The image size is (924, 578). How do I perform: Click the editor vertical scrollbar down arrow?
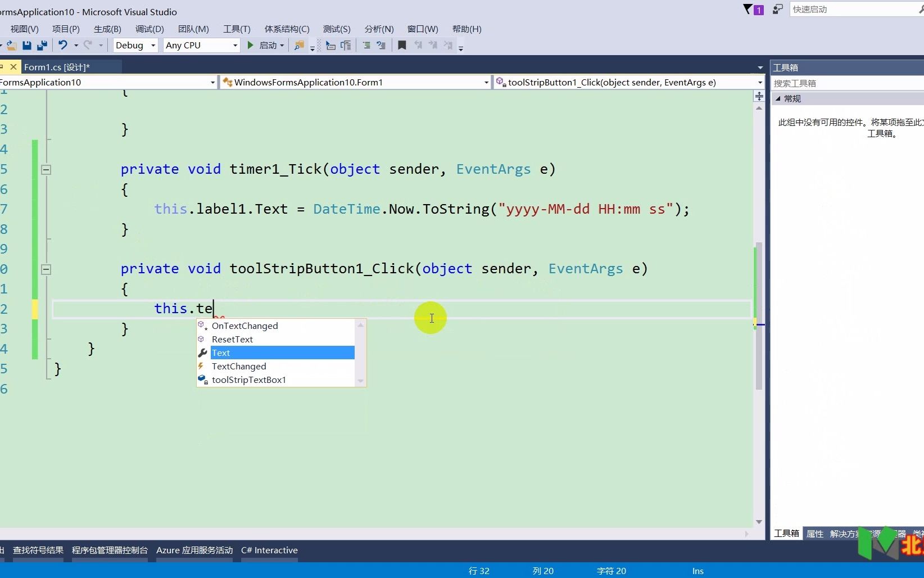(759, 522)
